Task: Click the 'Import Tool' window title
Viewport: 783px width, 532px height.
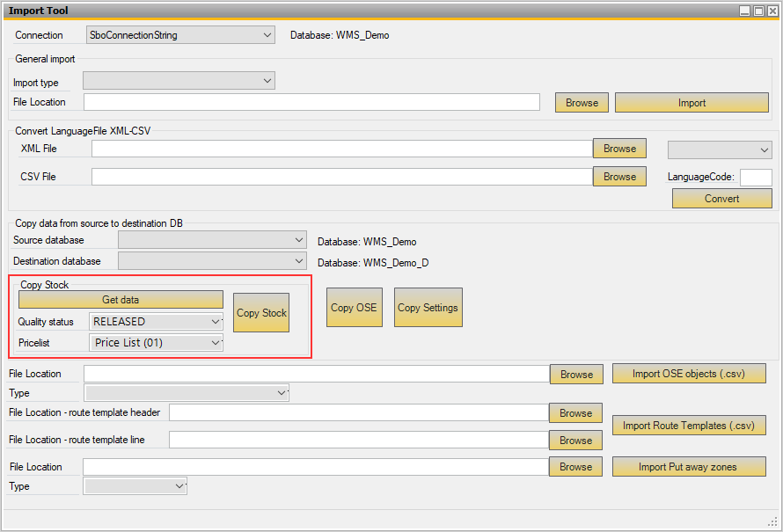Action: [39, 11]
